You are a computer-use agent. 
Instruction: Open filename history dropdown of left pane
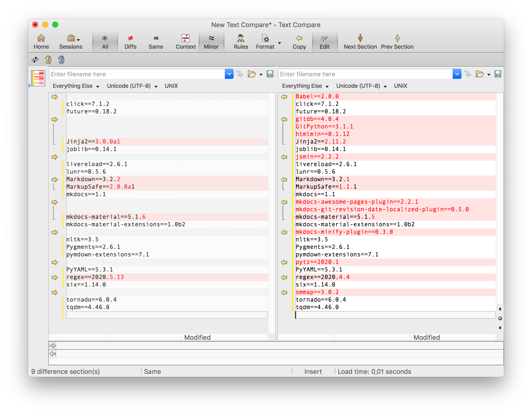tap(229, 74)
